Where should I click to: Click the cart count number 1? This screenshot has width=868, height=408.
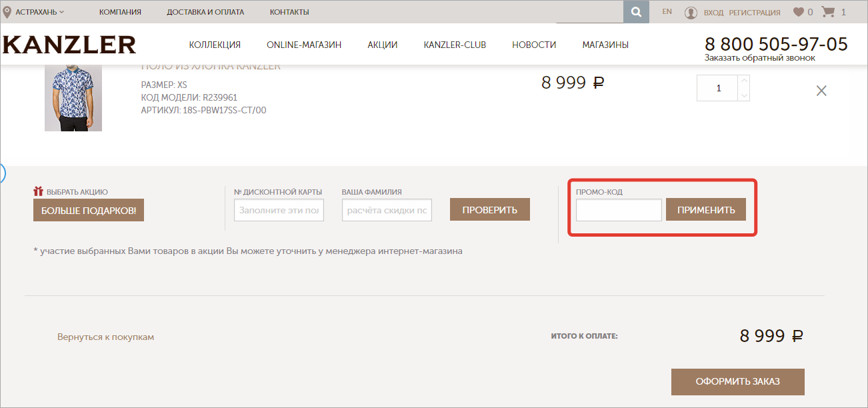(x=843, y=12)
